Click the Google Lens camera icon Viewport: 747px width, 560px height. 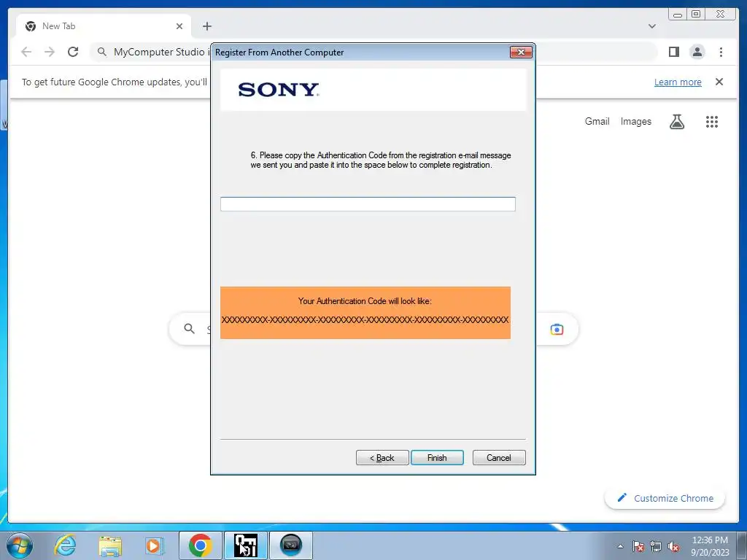click(557, 329)
